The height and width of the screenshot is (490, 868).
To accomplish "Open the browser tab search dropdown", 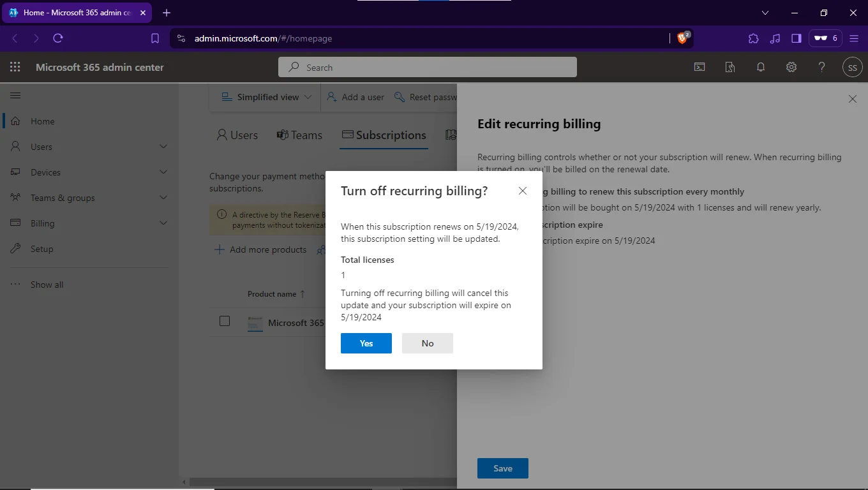I will [x=765, y=13].
